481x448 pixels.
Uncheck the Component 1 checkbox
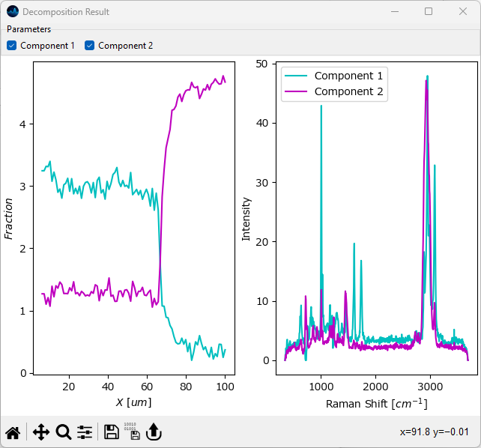[12, 46]
